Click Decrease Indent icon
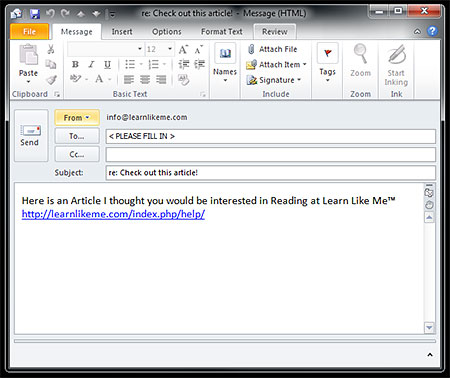Screen dimensions: 450x378 [184, 64]
